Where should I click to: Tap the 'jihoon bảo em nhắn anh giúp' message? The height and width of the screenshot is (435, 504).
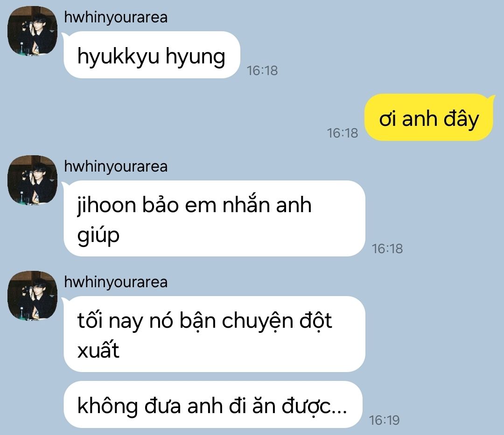(214, 218)
